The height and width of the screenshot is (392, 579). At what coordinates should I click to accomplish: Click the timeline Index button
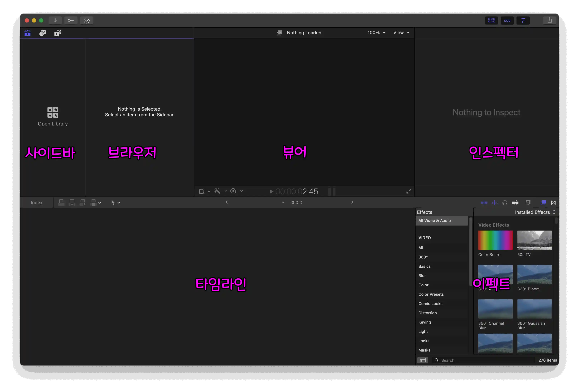coord(37,203)
